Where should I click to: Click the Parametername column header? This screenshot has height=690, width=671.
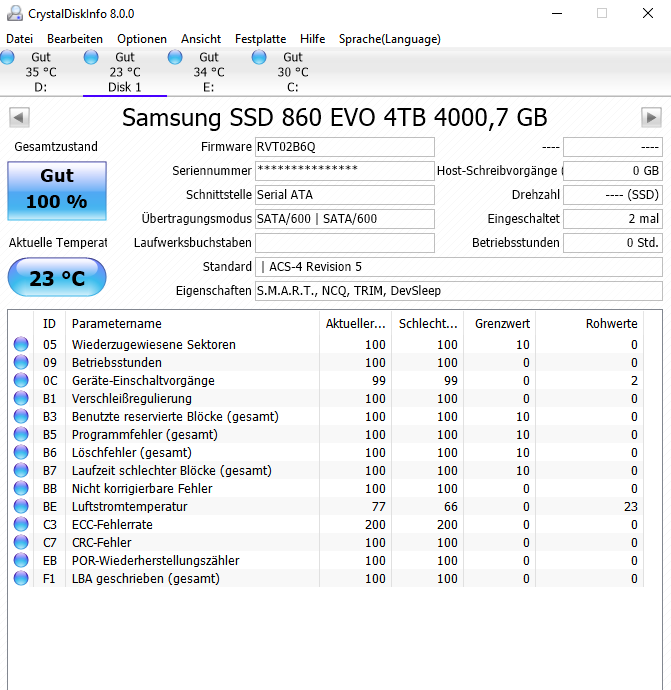[192, 324]
